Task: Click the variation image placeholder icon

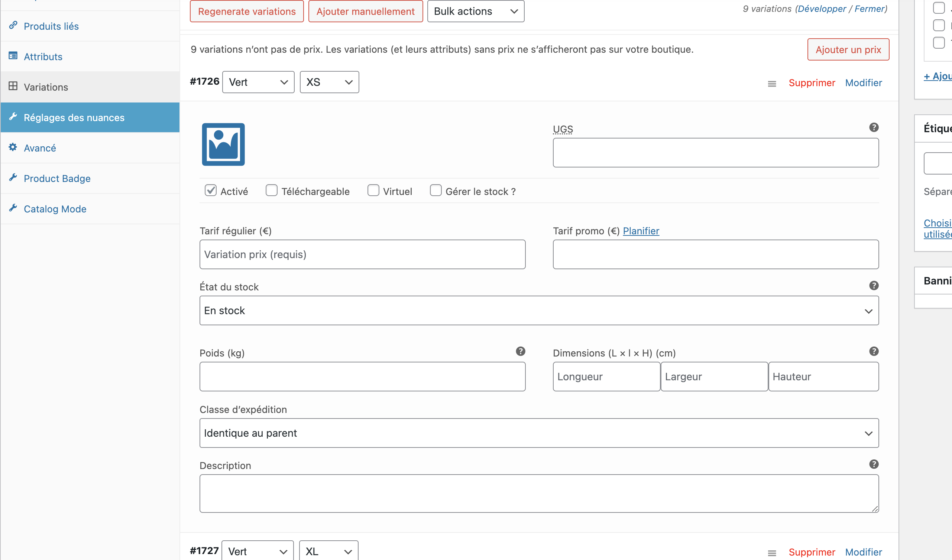Action: [x=223, y=144]
